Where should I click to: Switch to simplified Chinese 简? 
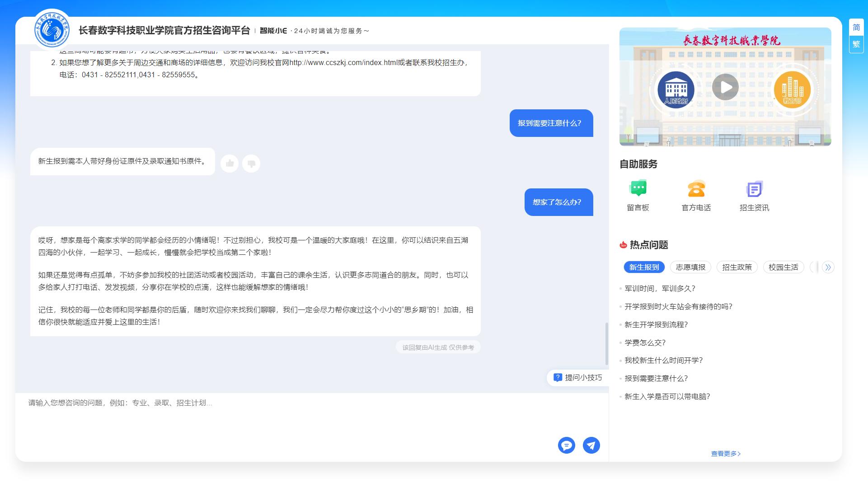(x=856, y=28)
